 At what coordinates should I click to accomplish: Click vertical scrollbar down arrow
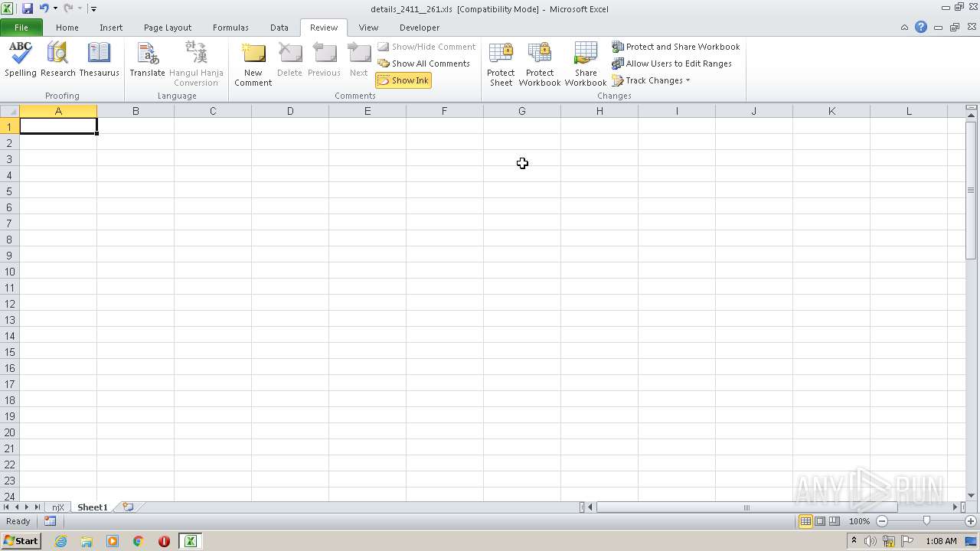click(971, 495)
